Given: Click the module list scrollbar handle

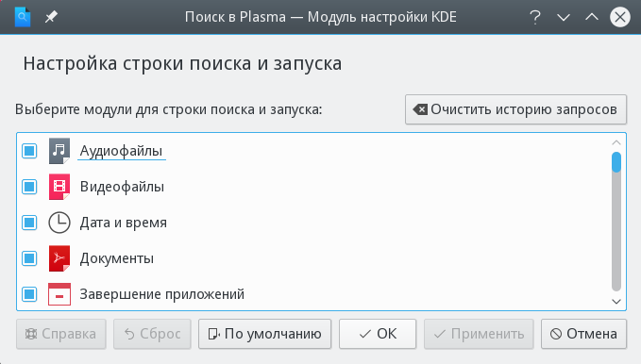Looking at the screenshot, I should (x=616, y=162).
